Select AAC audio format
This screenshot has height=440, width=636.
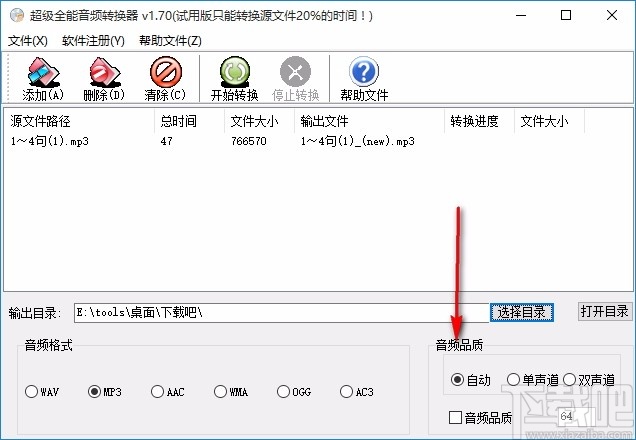[168, 392]
